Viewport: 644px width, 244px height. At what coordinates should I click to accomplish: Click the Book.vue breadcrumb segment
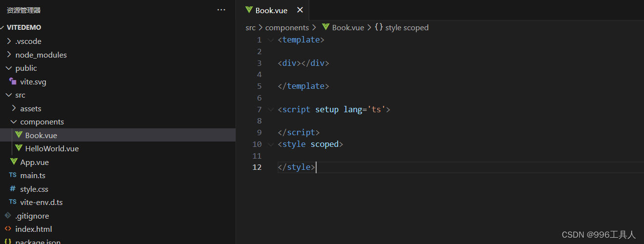[348, 28]
